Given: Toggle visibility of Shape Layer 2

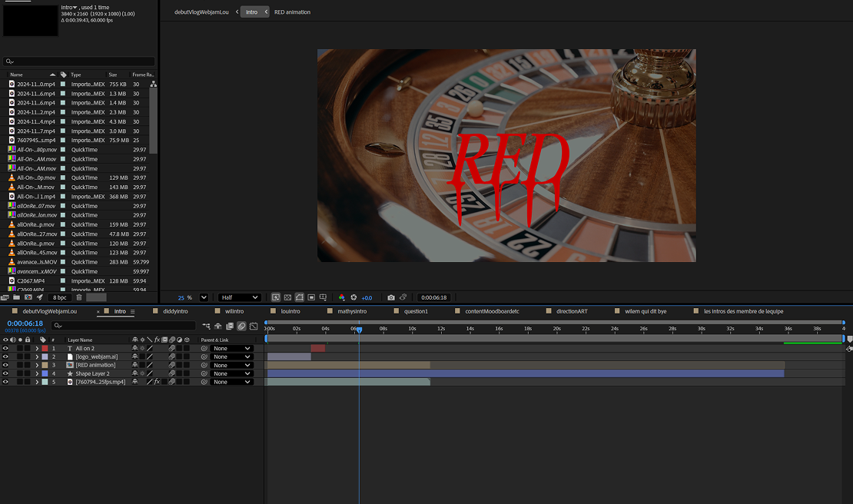Looking at the screenshot, I should [x=6, y=373].
